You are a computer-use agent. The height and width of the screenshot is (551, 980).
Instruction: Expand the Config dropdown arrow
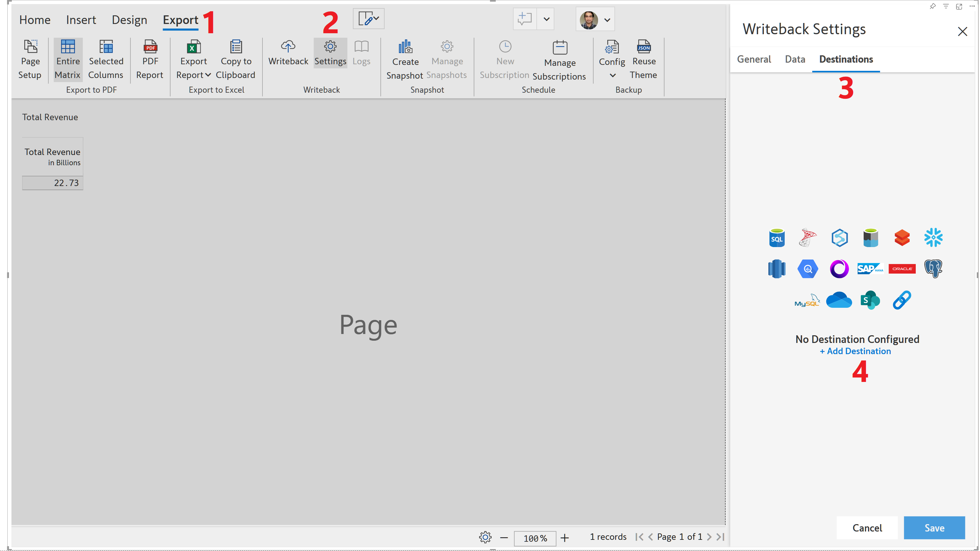tap(612, 75)
